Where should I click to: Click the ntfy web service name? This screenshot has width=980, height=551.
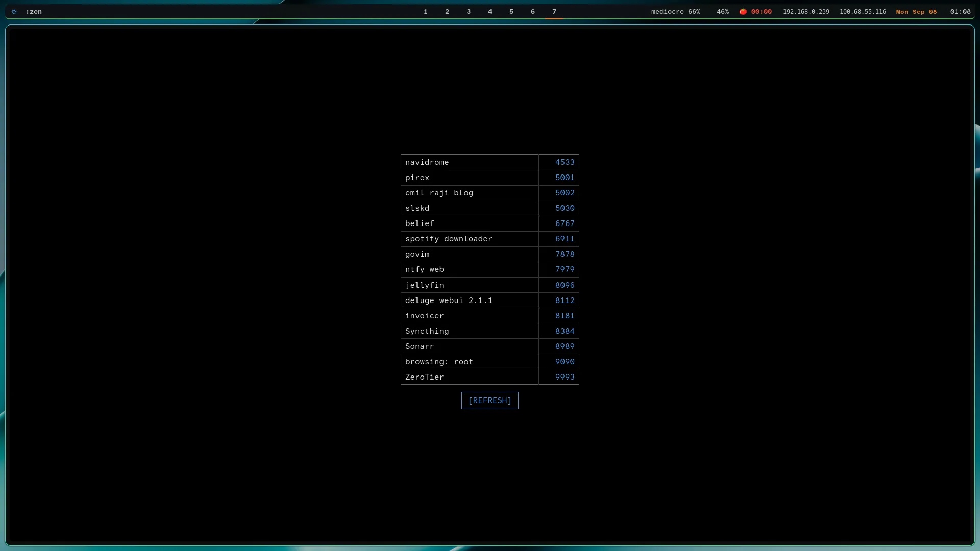(x=425, y=269)
